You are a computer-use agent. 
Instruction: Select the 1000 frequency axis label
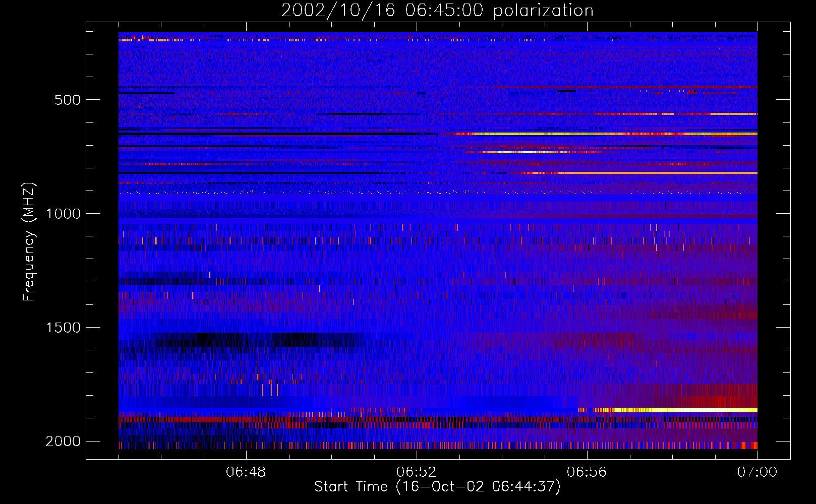click(x=63, y=214)
